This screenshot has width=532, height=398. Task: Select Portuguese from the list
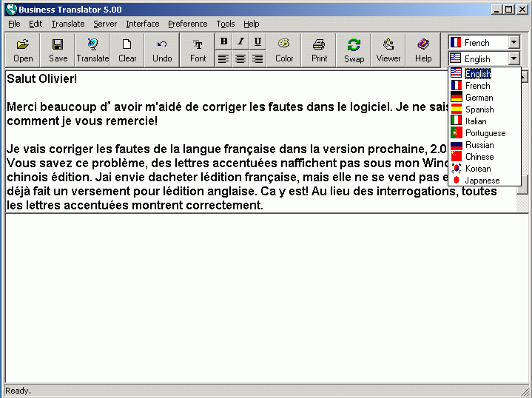tap(484, 132)
